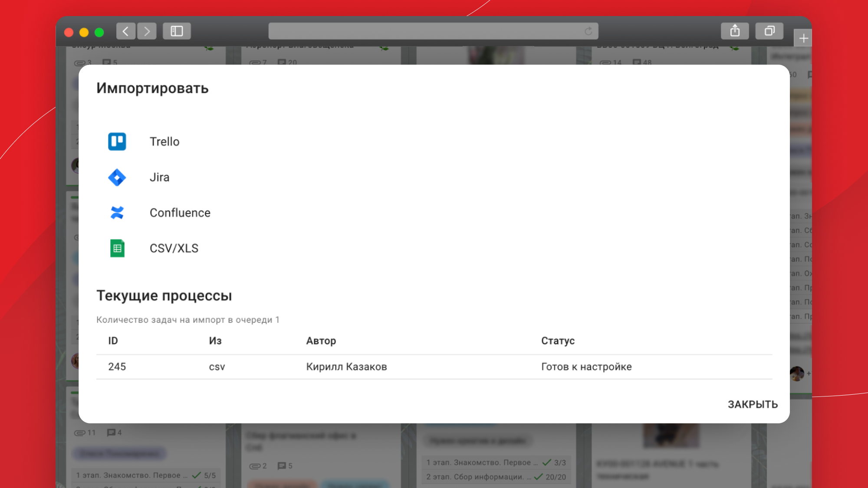Viewport: 868px width, 488px height.
Task: Click the Trello logo icon
Action: coord(117,141)
